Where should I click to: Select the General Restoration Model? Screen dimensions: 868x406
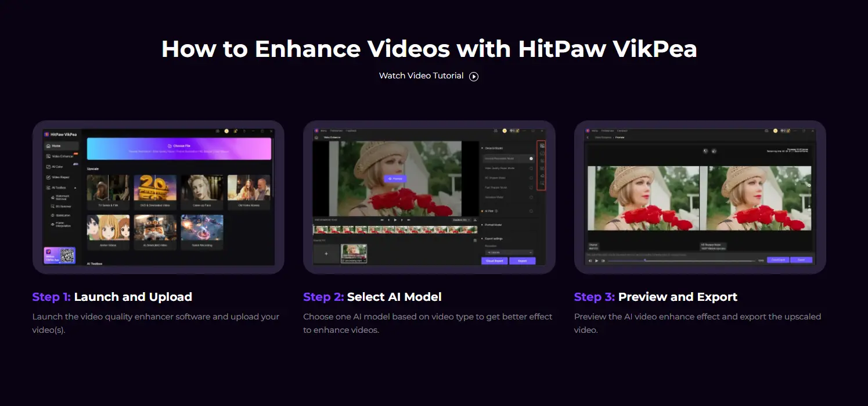(x=498, y=159)
